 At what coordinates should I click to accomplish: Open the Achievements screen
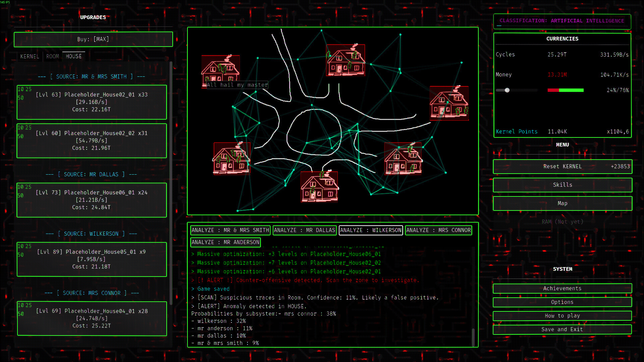click(562, 289)
